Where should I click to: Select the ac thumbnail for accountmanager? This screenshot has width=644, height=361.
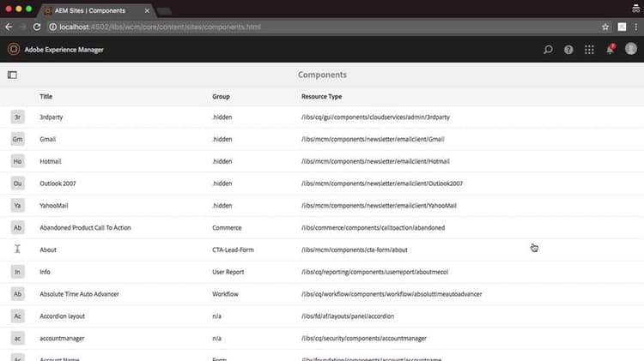coord(18,339)
